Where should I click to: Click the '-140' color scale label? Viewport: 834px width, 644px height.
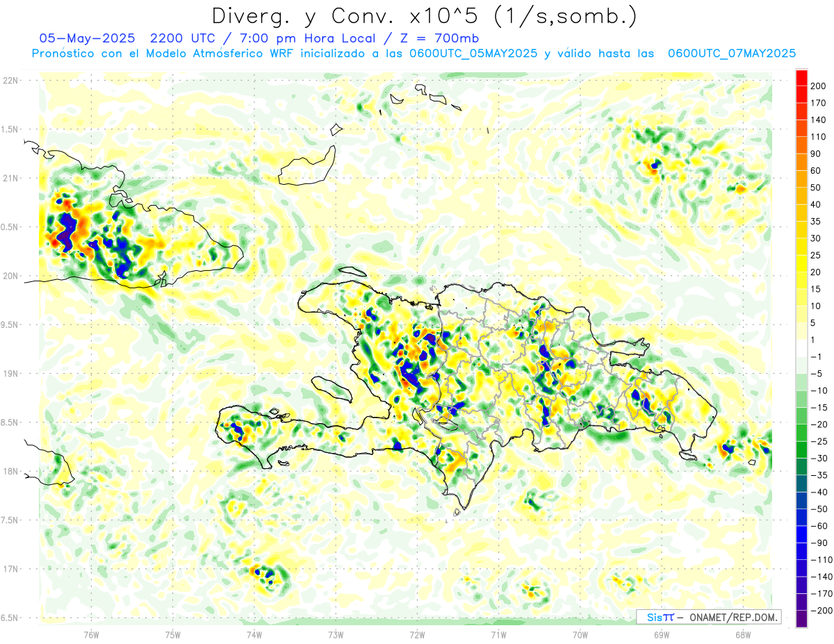[821, 577]
